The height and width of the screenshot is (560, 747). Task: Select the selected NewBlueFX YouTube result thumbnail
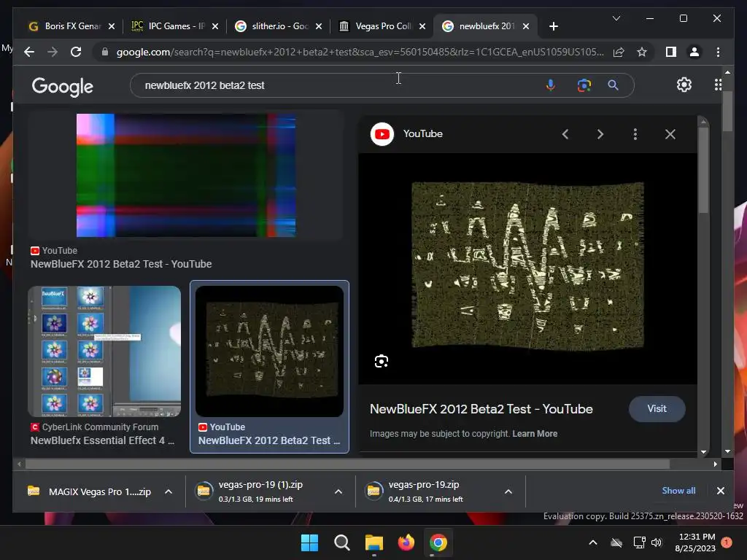(270, 351)
